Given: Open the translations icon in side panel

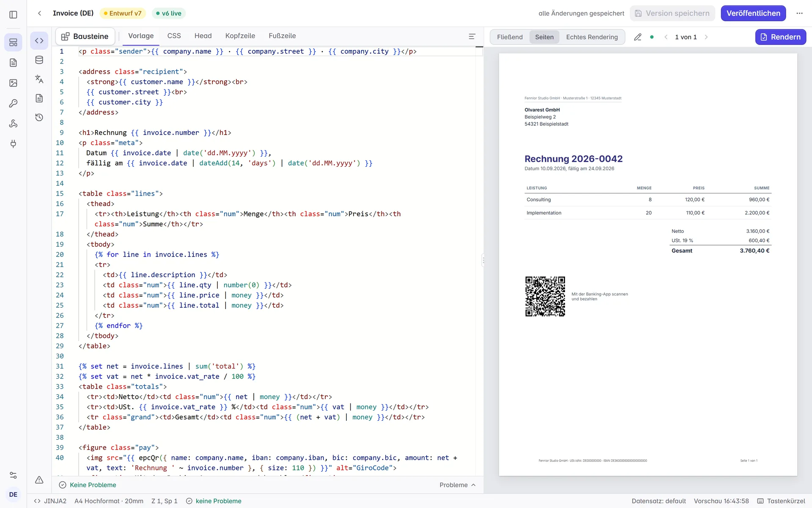Looking at the screenshot, I should pos(39,79).
